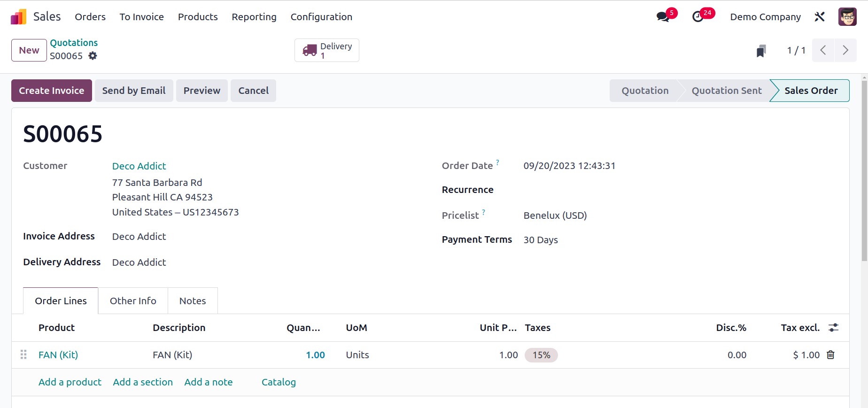Image resolution: width=868 pixels, height=408 pixels.
Task: Click the Order Date value field
Action: [569, 166]
